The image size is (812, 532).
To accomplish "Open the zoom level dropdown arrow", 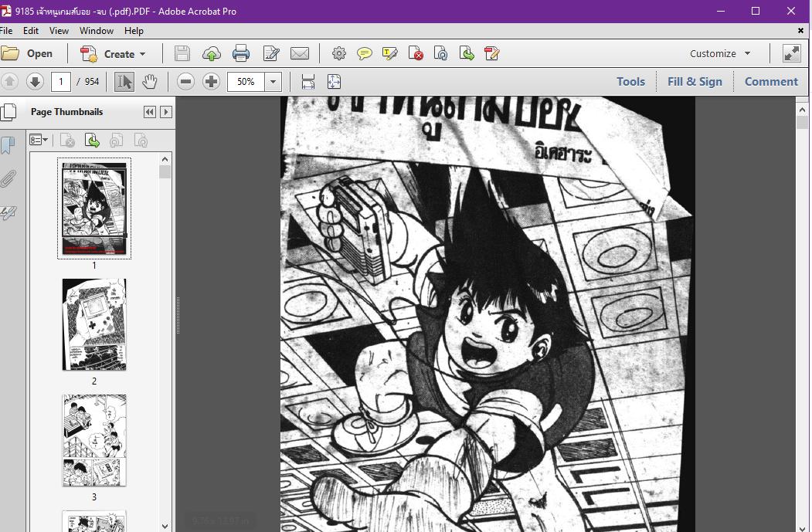I will 273,81.
